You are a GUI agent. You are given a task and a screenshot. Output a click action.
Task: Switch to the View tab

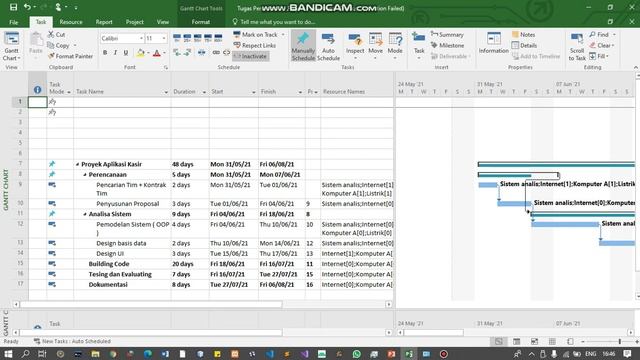[162, 22]
